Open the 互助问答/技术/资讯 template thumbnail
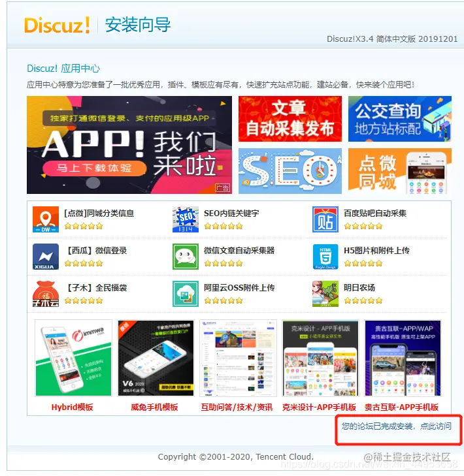Image resolution: width=464 pixels, height=476 pixels. click(x=239, y=358)
